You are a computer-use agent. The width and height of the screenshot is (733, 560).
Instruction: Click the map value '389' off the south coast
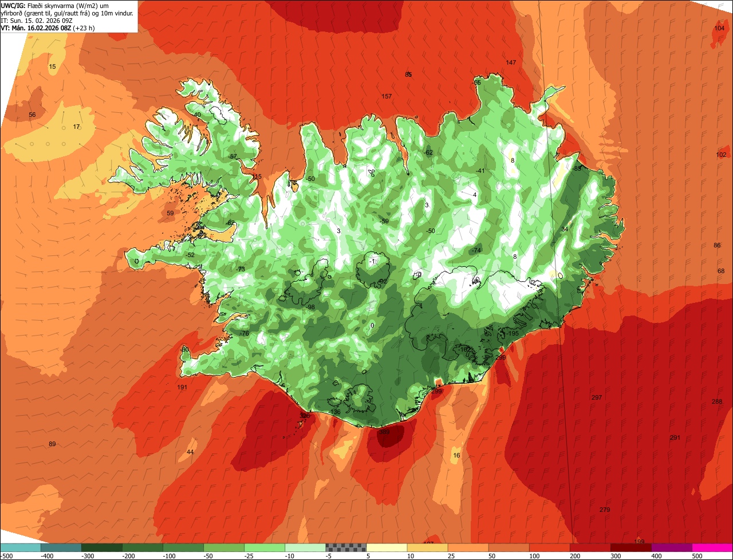385,432
